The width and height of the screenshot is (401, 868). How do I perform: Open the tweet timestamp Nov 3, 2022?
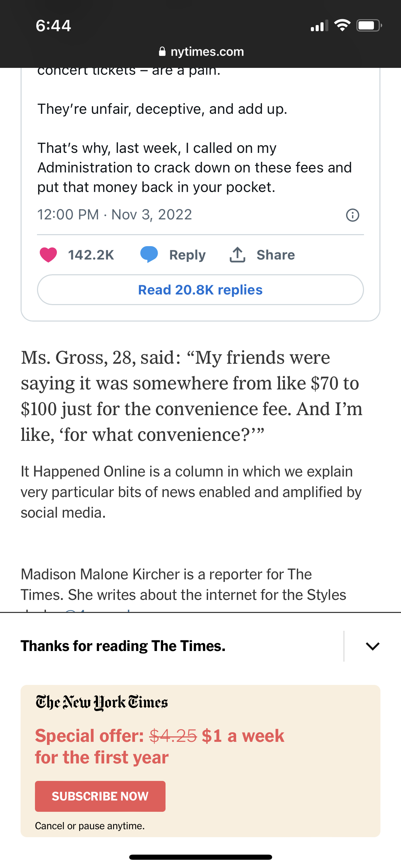[114, 215]
